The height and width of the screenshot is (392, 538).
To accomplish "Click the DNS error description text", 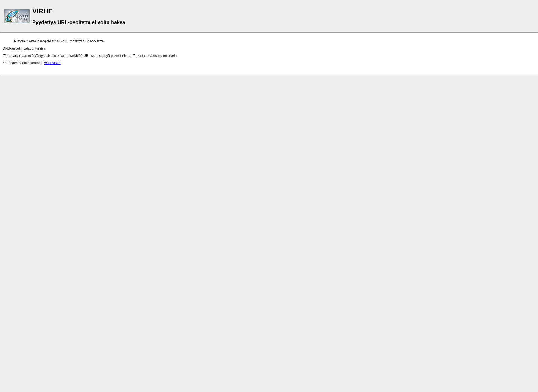I will pyautogui.click(x=90, y=55).
